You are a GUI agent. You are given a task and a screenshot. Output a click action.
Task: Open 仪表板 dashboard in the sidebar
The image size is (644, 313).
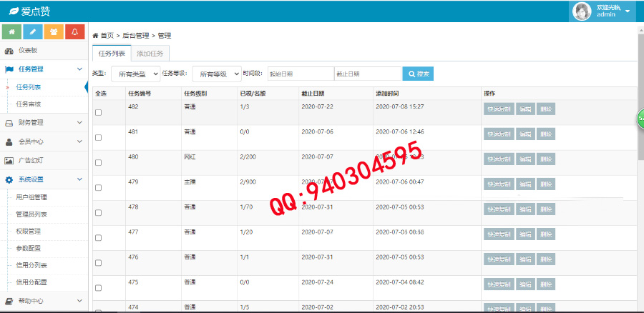tap(27, 51)
